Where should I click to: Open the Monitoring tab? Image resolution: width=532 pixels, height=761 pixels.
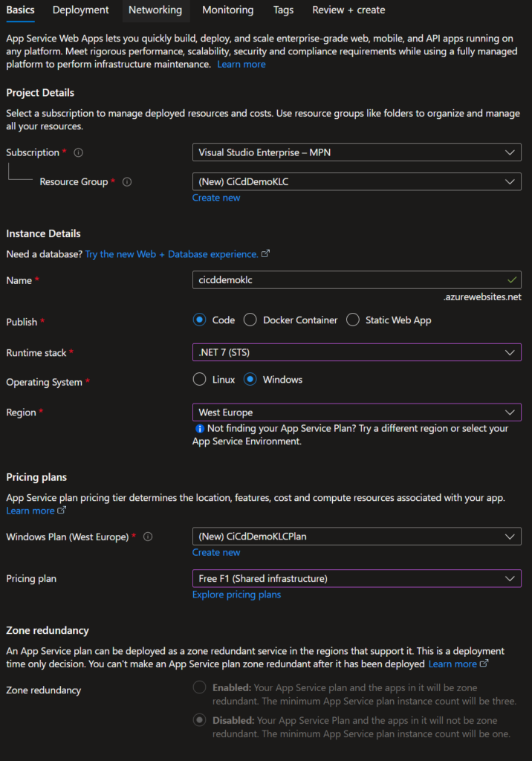pyautogui.click(x=227, y=10)
